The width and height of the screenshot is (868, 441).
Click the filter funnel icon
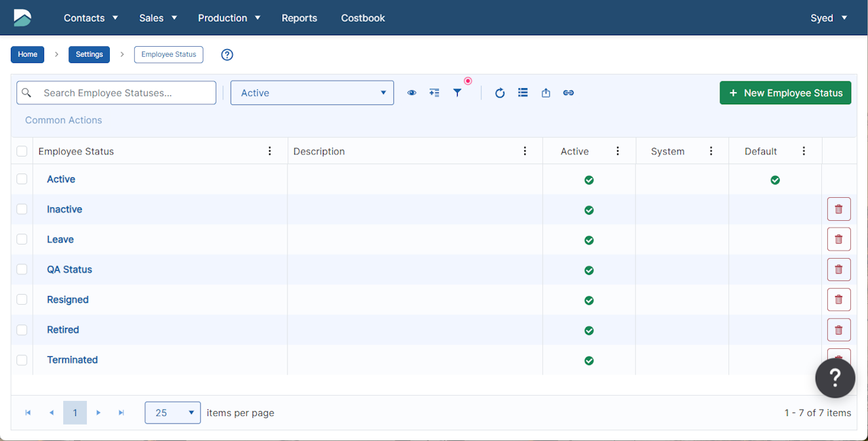pyautogui.click(x=457, y=93)
